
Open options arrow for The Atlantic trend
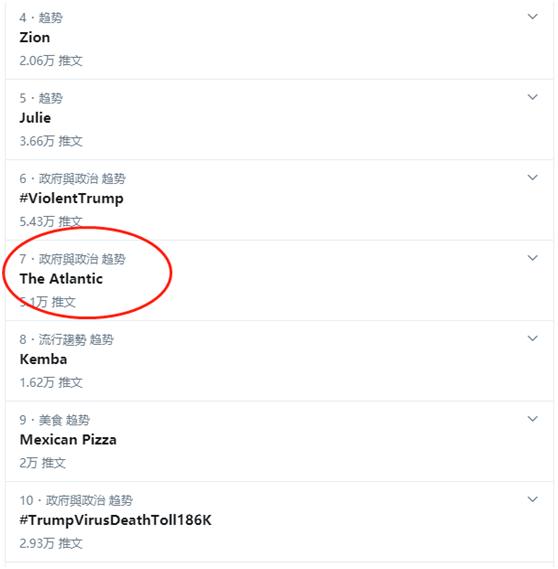tap(532, 258)
